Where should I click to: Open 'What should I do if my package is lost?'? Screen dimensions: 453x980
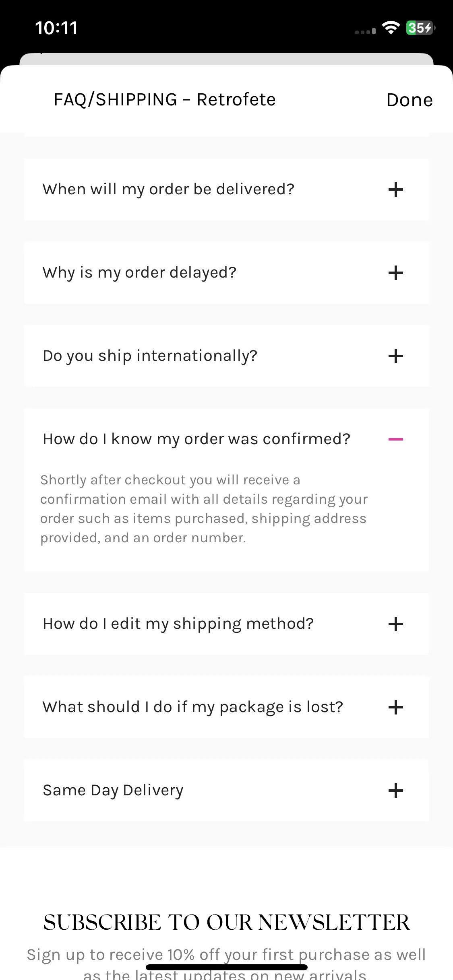pyautogui.click(x=226, y=707)
